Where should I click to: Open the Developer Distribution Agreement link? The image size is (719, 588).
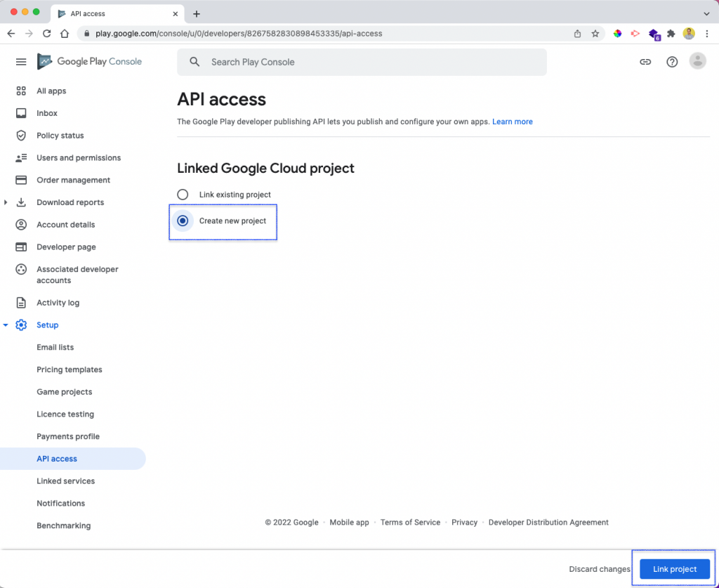[x=548, y=523]
